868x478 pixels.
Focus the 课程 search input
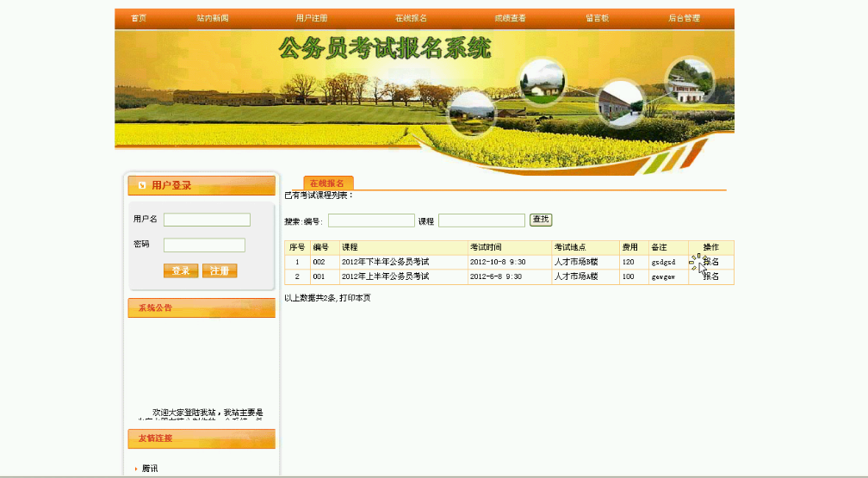coord(481,220)
